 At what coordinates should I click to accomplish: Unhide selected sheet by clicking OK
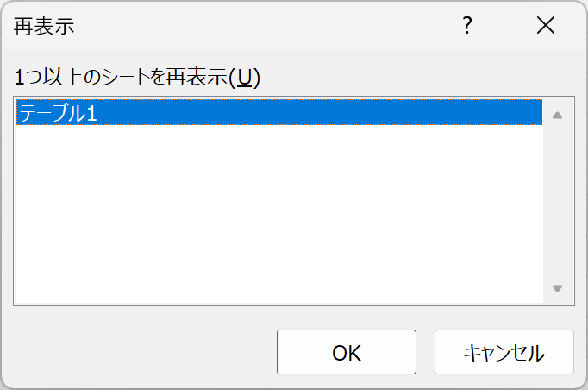(347, 352)
